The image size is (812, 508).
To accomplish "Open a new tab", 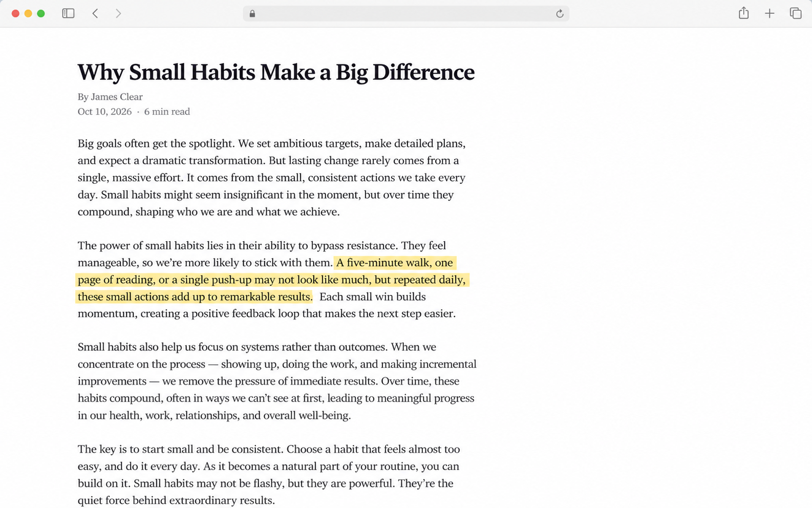I will pyautogui.click(x=770, y=13).
